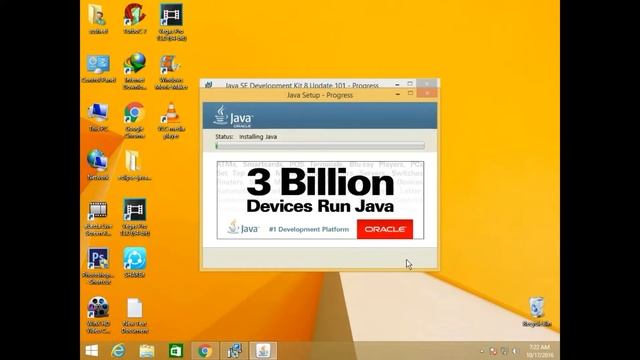Viewport: 640px width, 360px height.
Task: Minimize the Java Setup - Progress window
Action: (x=398, y=94)
